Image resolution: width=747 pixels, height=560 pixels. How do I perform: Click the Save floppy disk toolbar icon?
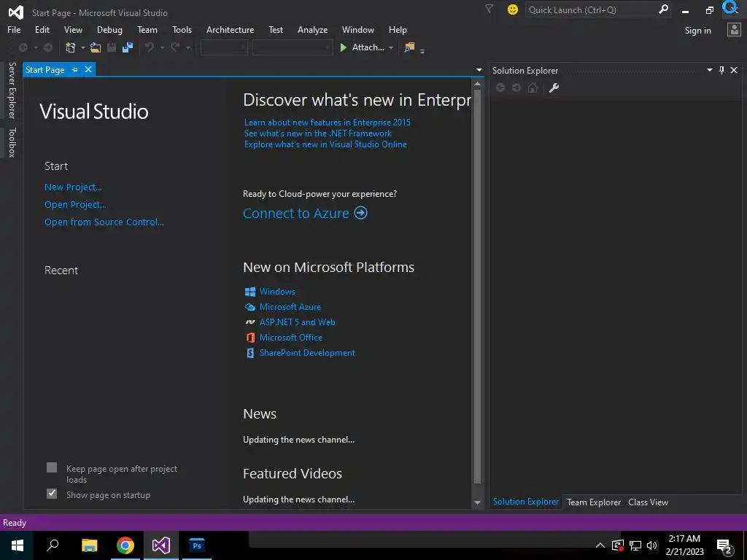112,47
